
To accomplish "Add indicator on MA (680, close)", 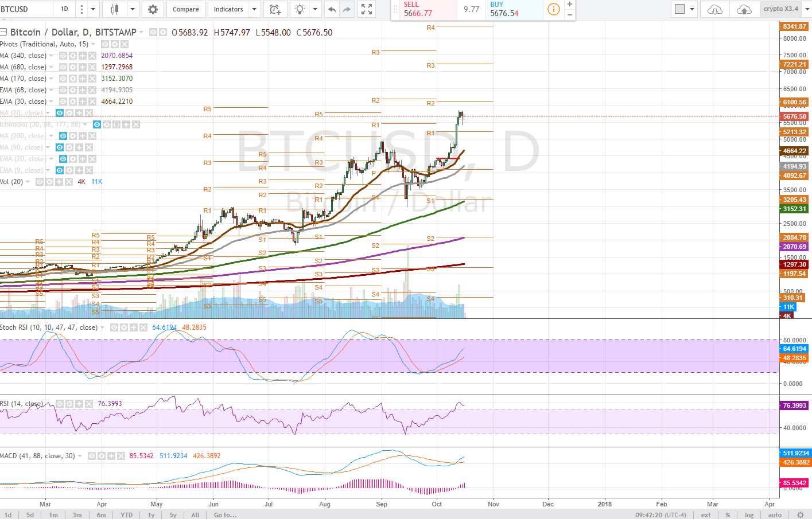I will [83, 67].
